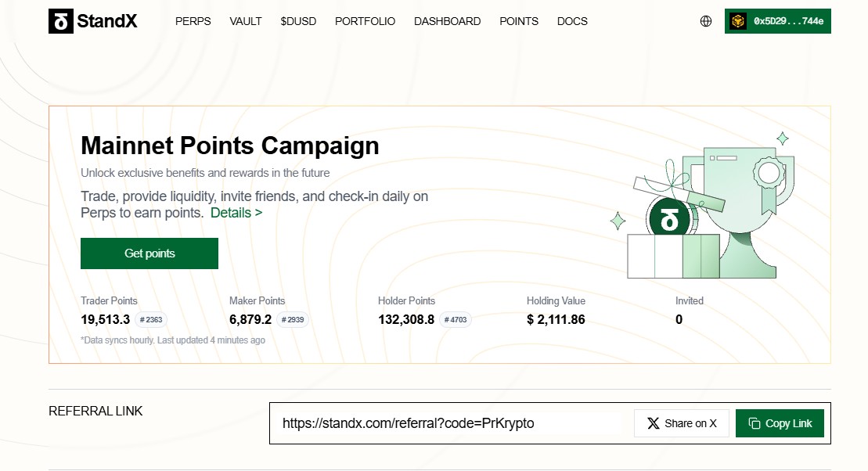Click 'Unlock exclusive benefits' subtitle
Image resolution: width=868 pixels, height=471 pixels.
tap(205, 173)
